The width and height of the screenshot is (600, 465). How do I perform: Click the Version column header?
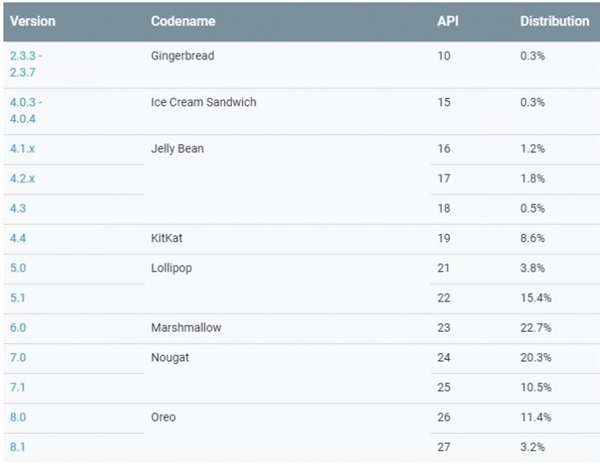pos(32,21)
